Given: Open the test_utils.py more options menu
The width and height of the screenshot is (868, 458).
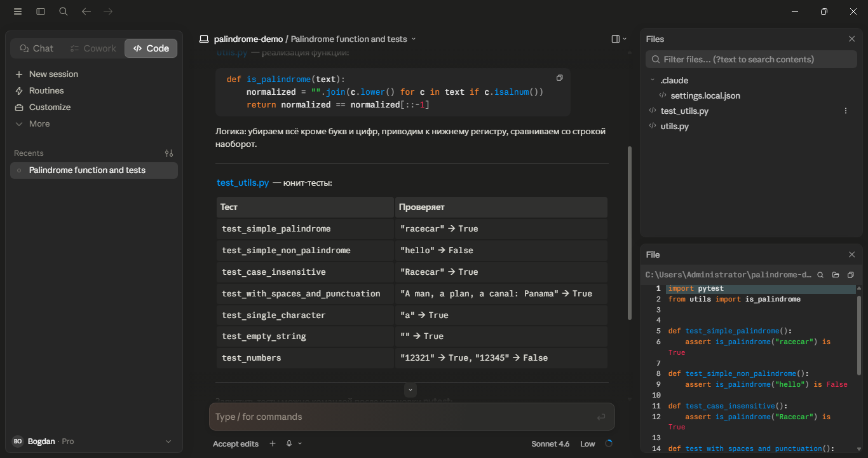Looking at the screenshot, I should tap(845, 111).
